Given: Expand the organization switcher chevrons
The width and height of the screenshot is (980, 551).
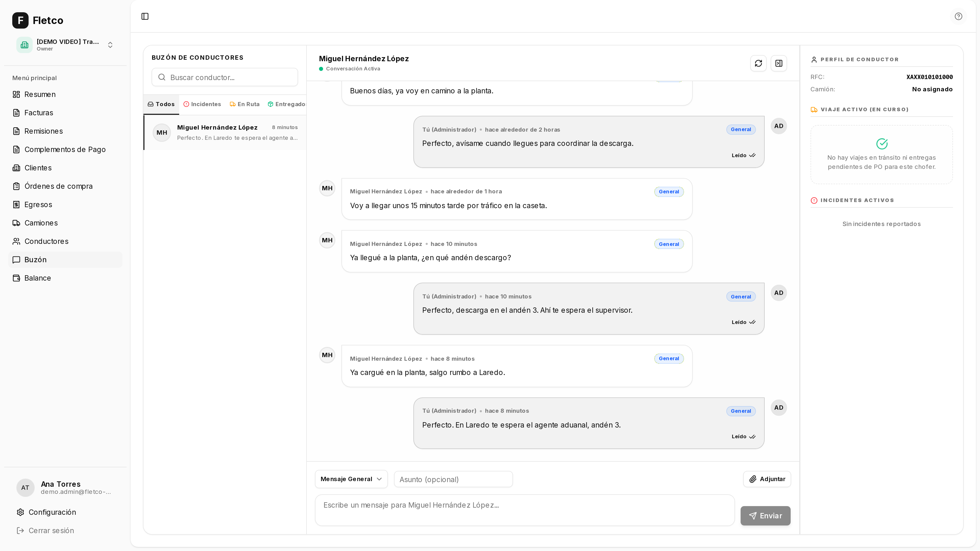Looking at the screenshot, I should (110, 45).
